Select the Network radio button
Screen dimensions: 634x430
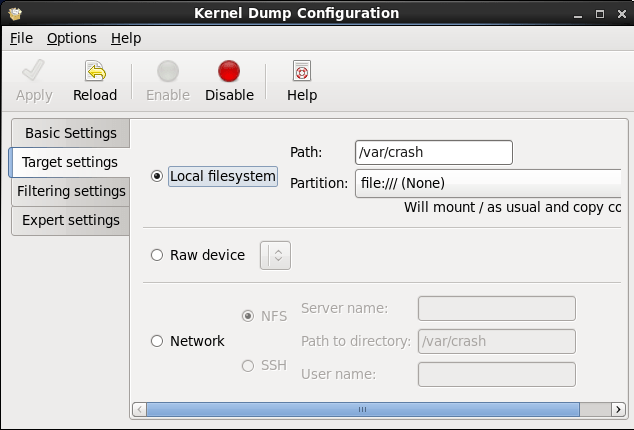click(157, 341)
